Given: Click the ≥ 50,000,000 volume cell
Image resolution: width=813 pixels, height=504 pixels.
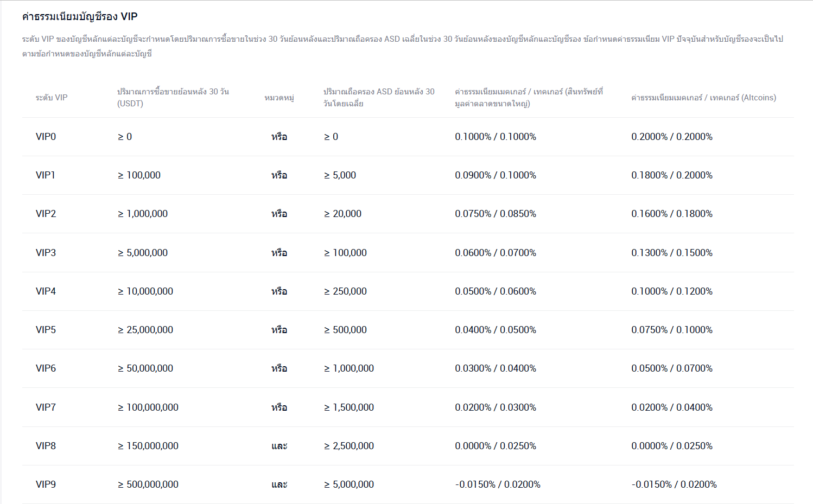Looking at the screenshot, I should coord(145,368).
